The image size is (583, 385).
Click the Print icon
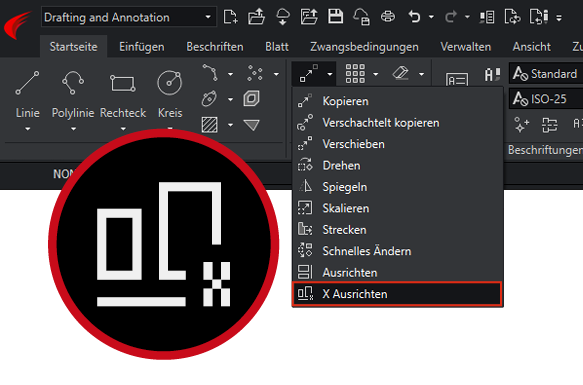[388, 17]
